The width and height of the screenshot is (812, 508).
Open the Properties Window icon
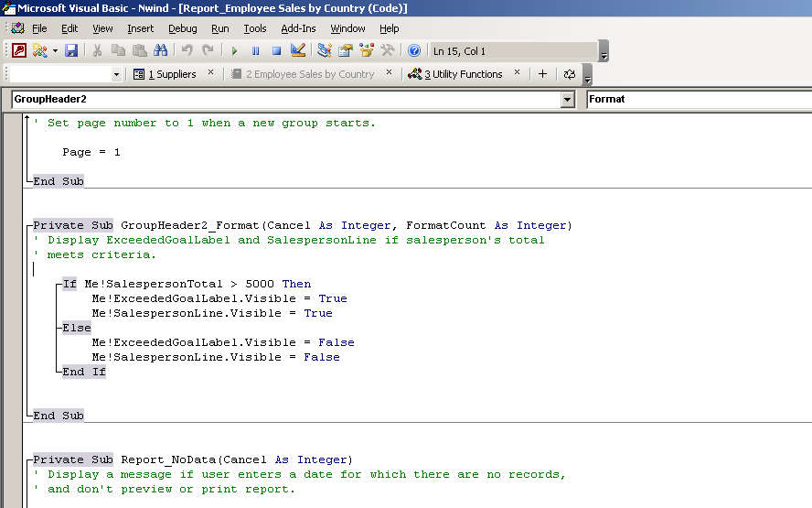pyautogui.click(x=346, y=50)
